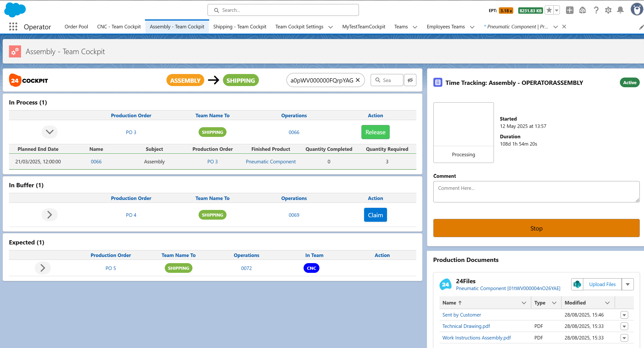Toggle the eye-slash visibility button

point(410,80)
